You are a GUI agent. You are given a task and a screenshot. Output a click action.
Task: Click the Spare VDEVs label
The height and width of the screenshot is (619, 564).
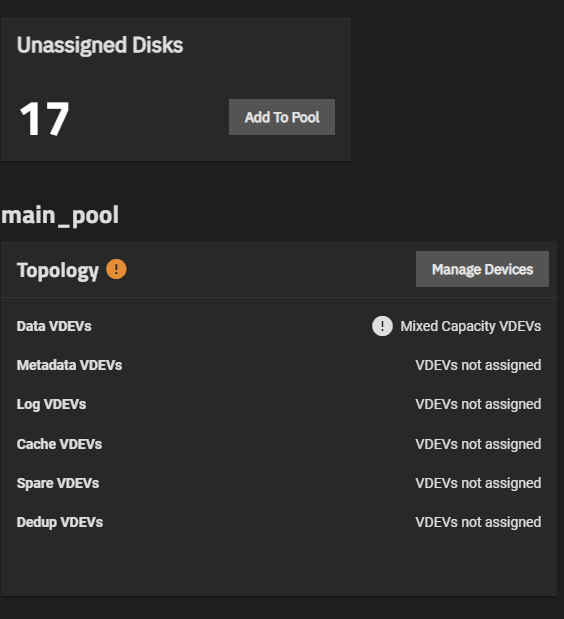coord(58,483)
